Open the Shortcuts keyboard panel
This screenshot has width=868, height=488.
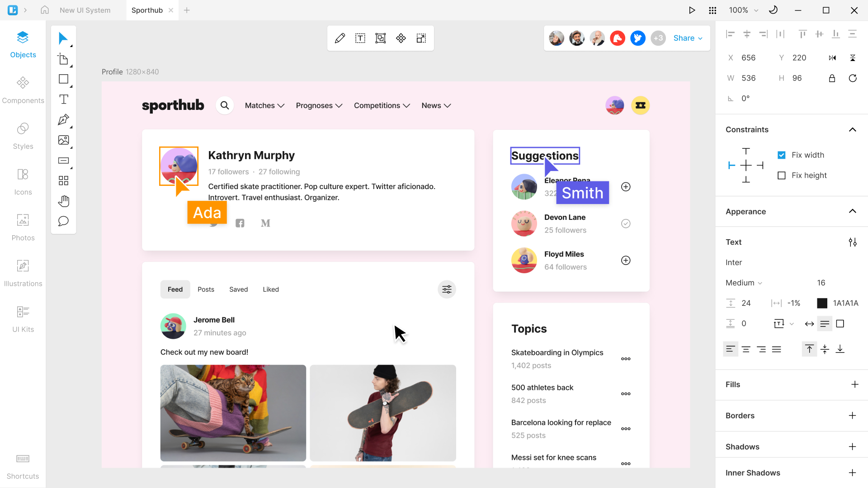pyautogui.click(x=23, y=467)
